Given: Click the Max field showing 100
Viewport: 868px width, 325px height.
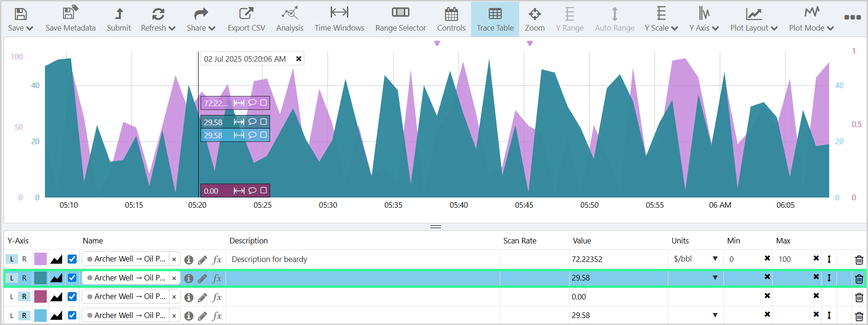Looking at the screenshot, I should 793,259.
